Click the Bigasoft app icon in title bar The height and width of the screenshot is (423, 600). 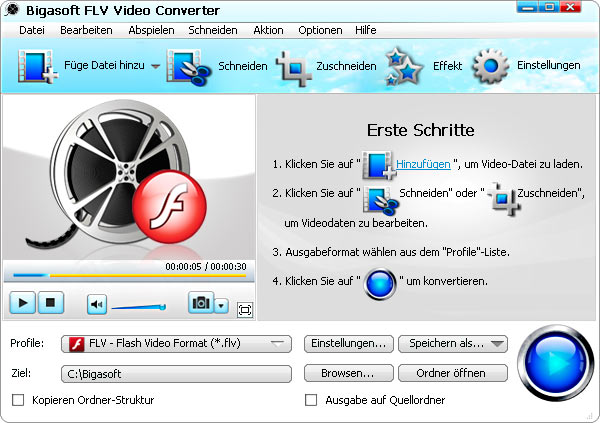click(11, 10)
